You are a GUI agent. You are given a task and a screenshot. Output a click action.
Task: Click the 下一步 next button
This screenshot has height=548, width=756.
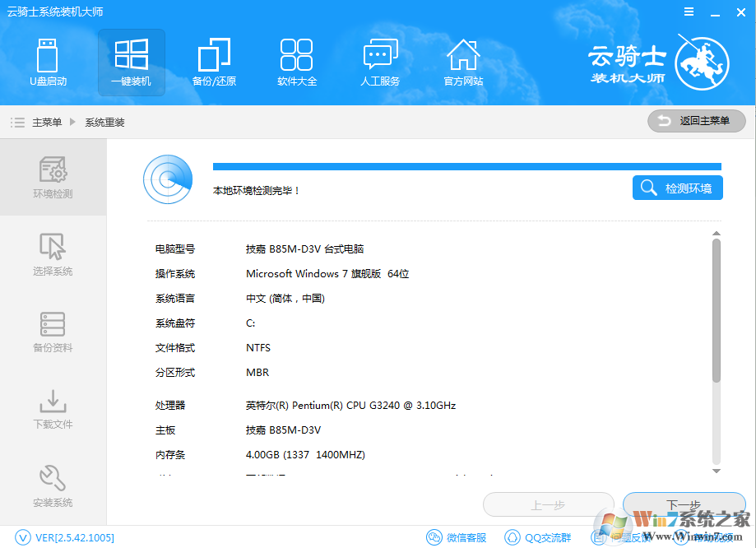click(x=684, y=504)
